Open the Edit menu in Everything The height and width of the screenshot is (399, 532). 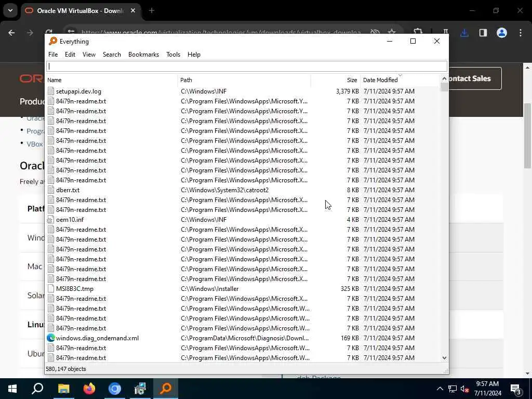(x=70, y=54)
